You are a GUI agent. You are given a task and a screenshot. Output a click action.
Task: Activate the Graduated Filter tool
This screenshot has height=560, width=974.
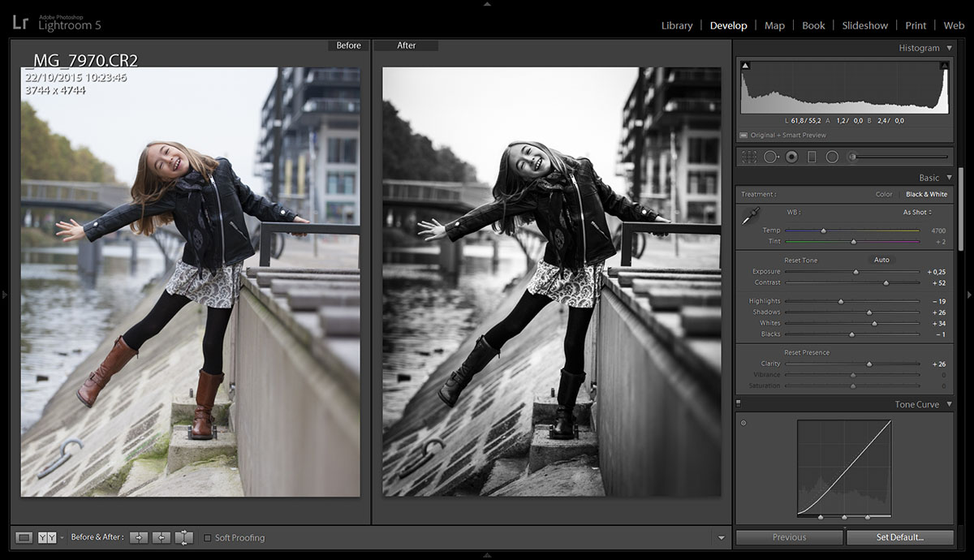pyautogui.click(x=812, y=156)
